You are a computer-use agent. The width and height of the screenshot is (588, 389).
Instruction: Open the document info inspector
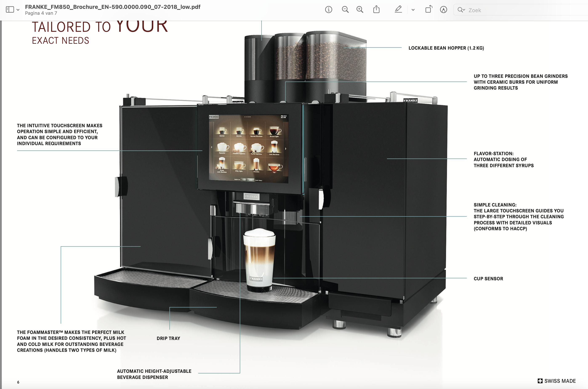point(328,10)
